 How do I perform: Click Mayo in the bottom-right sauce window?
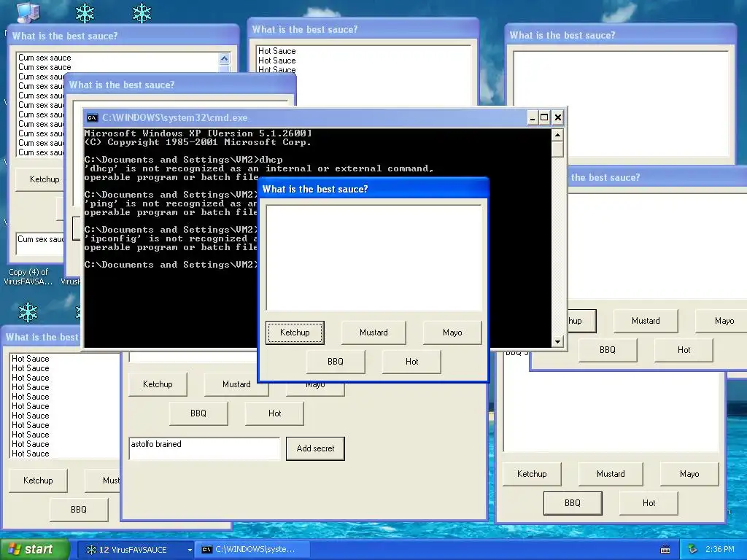pyautogui.click(x=689, y=474)
